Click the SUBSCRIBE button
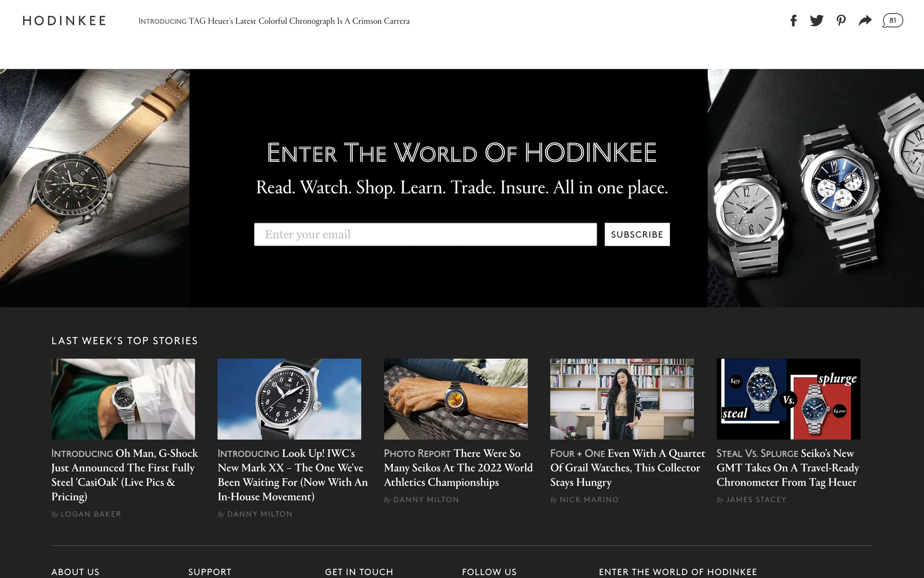Image resolution: width=924 pixels, height=578 pixels. 637,235
